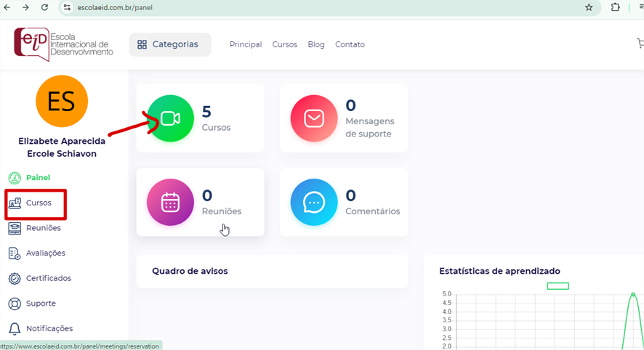Open Certificados in the sidebar
The height and width of the screenshot is (350, 644).
tap(48, 278)
